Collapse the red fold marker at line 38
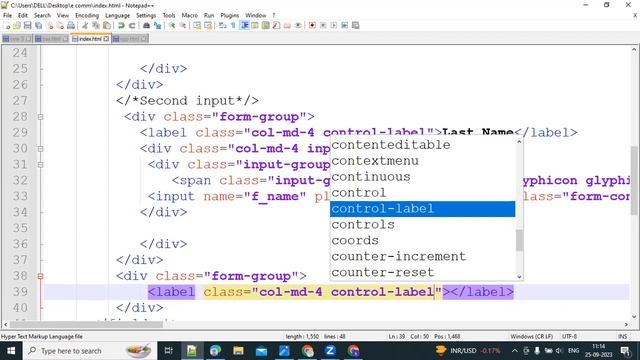 (40, 276)
